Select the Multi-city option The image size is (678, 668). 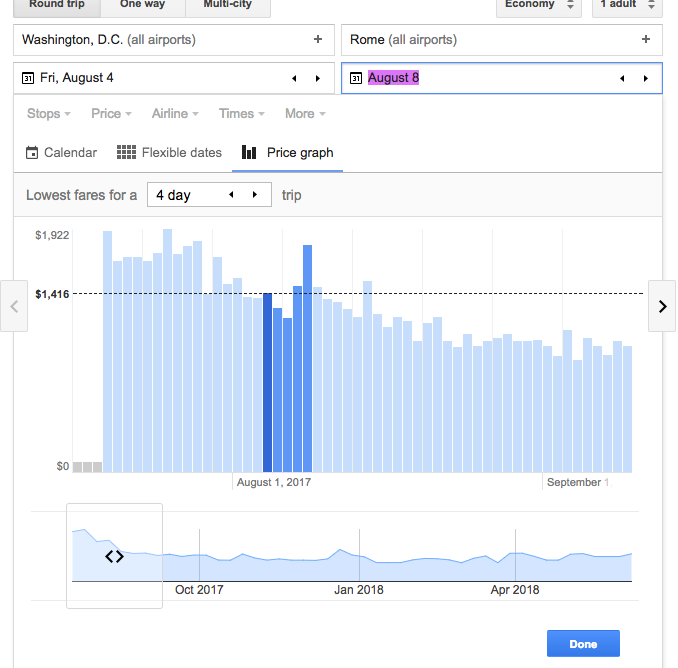(x=227, y=5)
